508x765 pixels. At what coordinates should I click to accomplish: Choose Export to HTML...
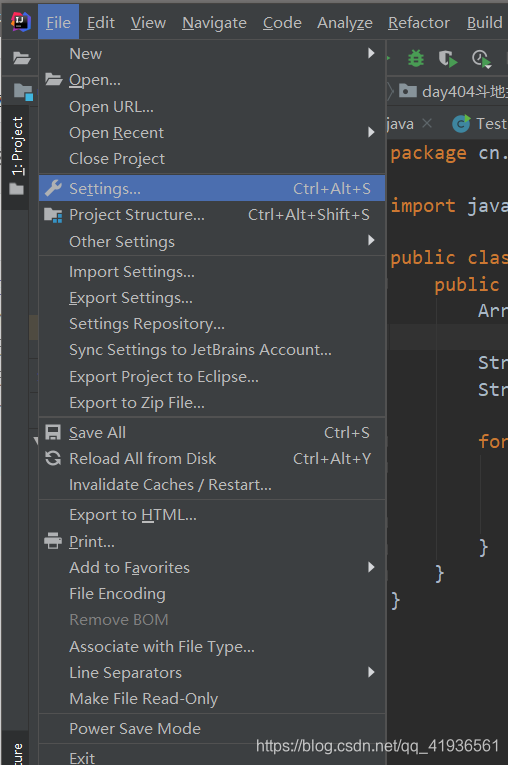(212, 515)
